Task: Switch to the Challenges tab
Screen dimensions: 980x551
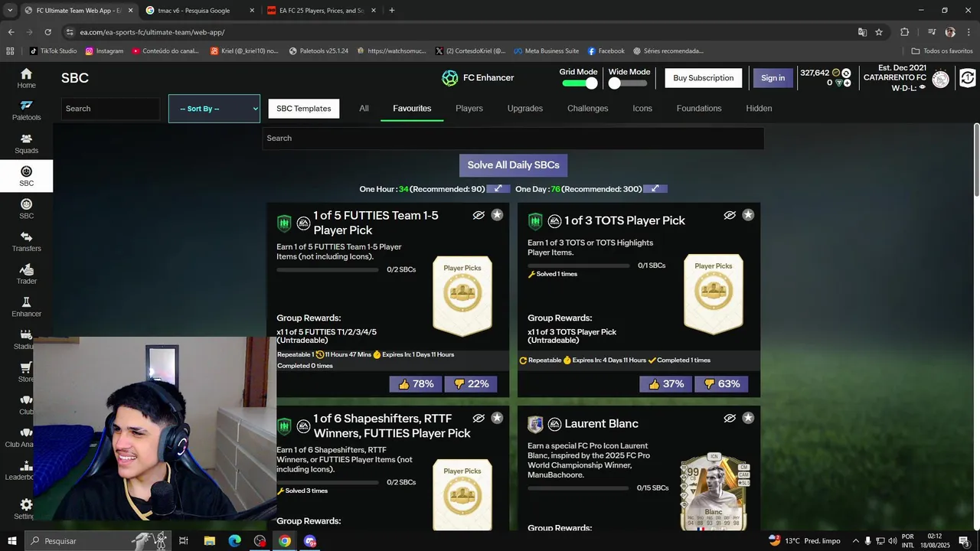Action: pos(588,109)
